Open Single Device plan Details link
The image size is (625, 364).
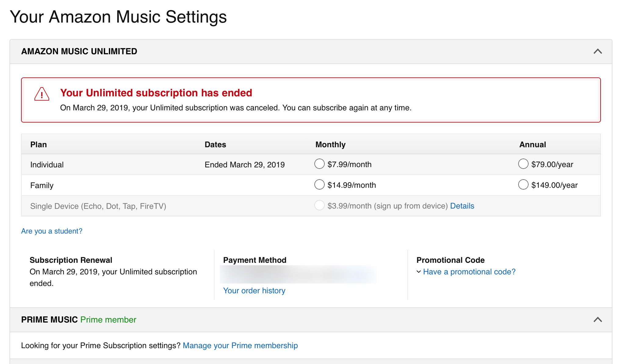click(x=462, y=206)
